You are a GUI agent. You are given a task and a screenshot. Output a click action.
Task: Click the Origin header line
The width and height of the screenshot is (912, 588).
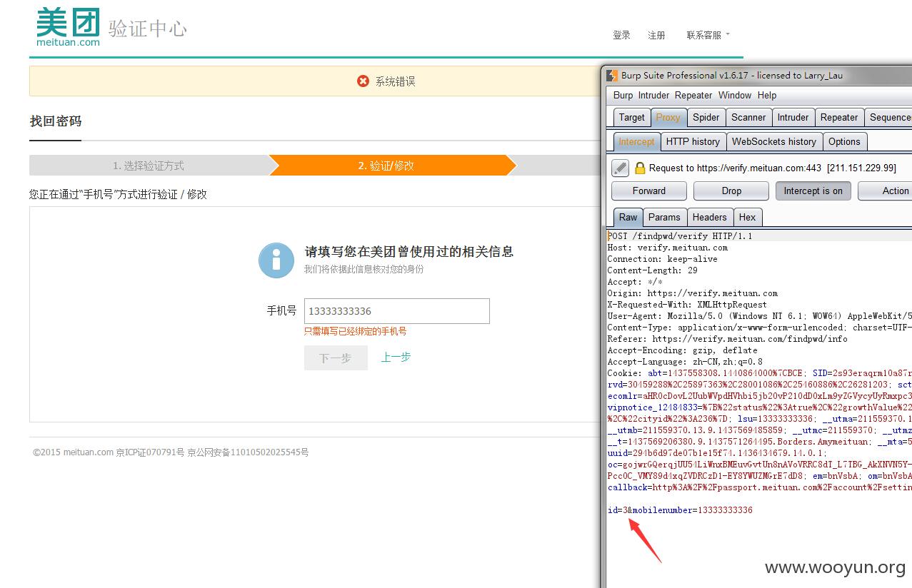[x=693, y=293]
